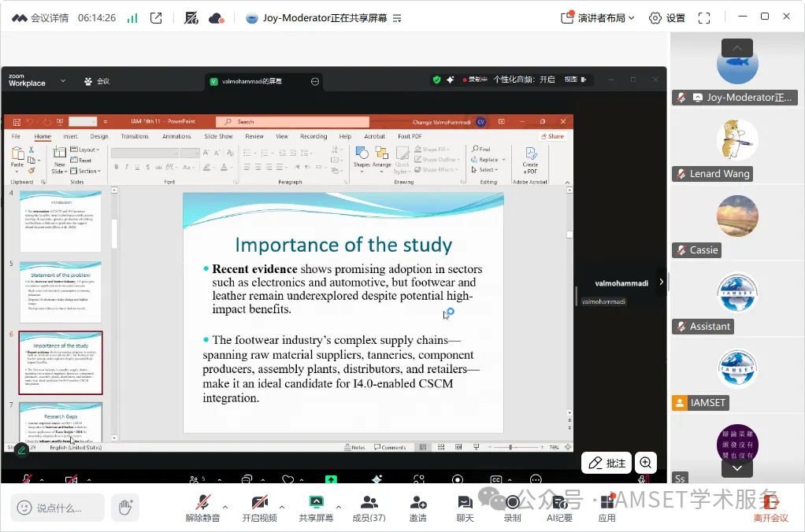Click the Slide Sorter view icon in PowerPoint status bar
805x532 pixels.
[x=441, y=447]
